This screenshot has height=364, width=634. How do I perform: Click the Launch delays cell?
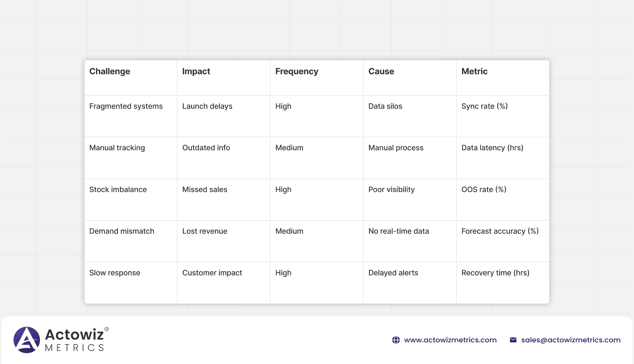(x=207, y=106)
